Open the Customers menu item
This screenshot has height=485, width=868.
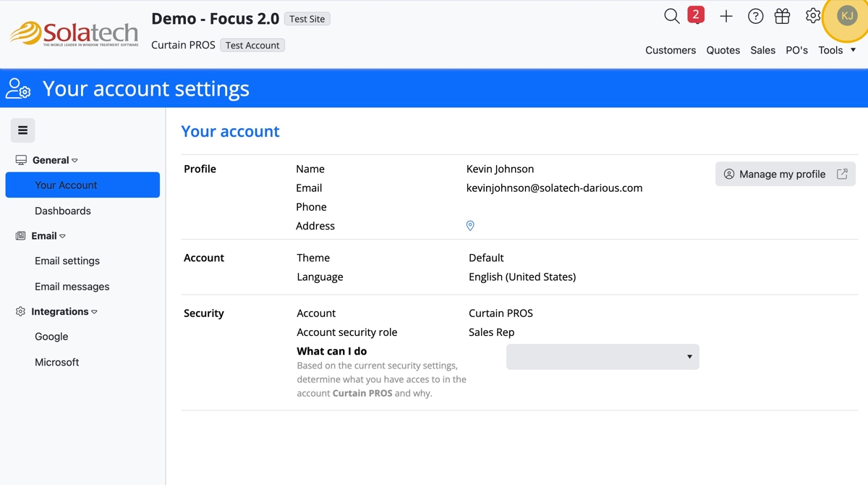671,50
